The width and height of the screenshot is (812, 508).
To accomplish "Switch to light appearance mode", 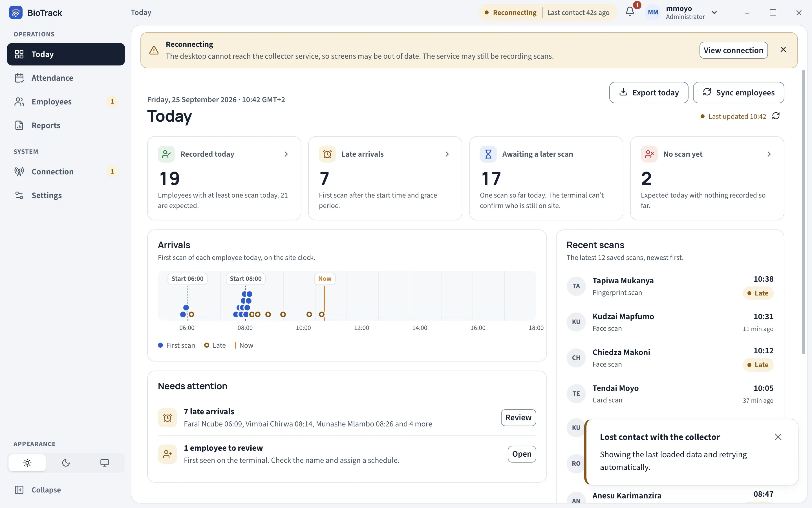I will (27, 463).
